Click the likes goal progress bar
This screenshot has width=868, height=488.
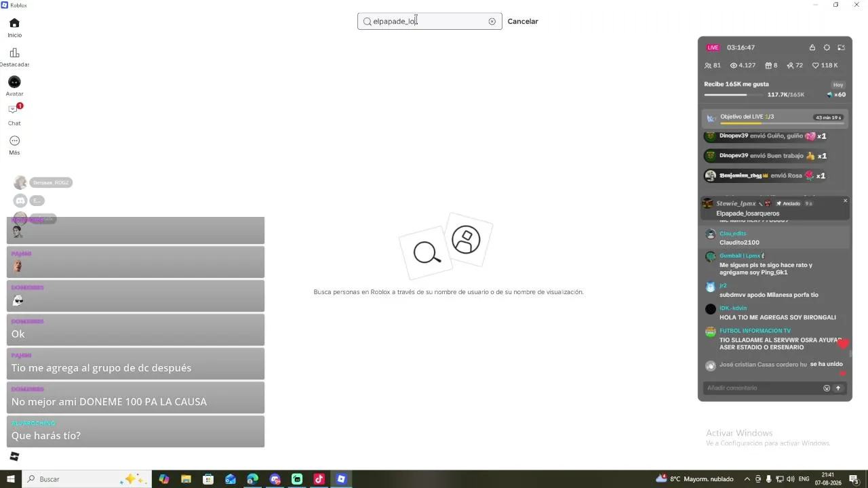tap(734, 95)
